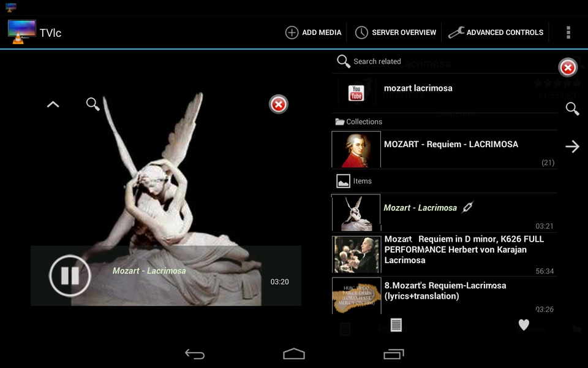588x368 pixels.
Task: Tap the heart favorites icon
Action: point(524,325)
